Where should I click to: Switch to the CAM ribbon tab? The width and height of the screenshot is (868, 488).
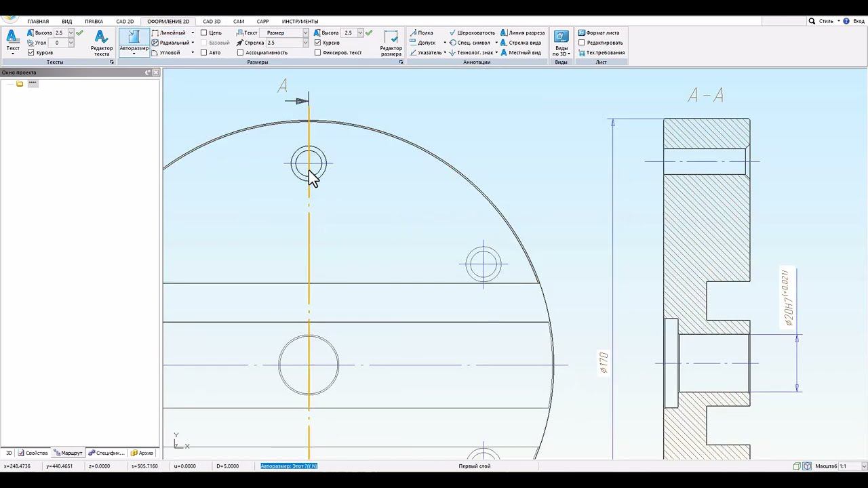pyautogui.click(x=239, y=21)
